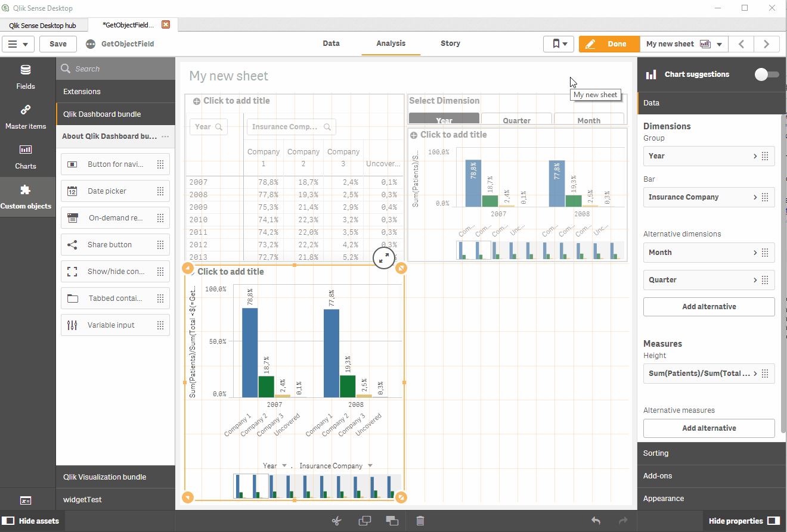Click the redo arrow
787x532 pixels.
coord(623,521)
